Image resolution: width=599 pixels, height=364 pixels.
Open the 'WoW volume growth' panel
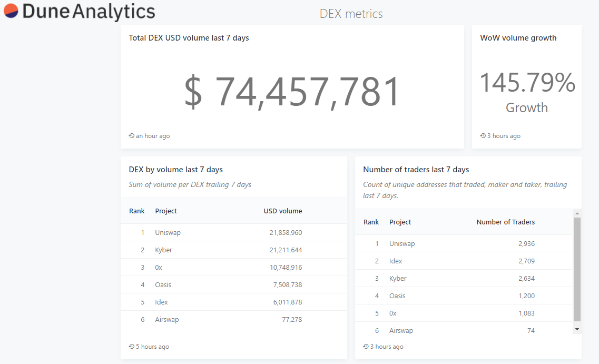(x=518, y=37)
